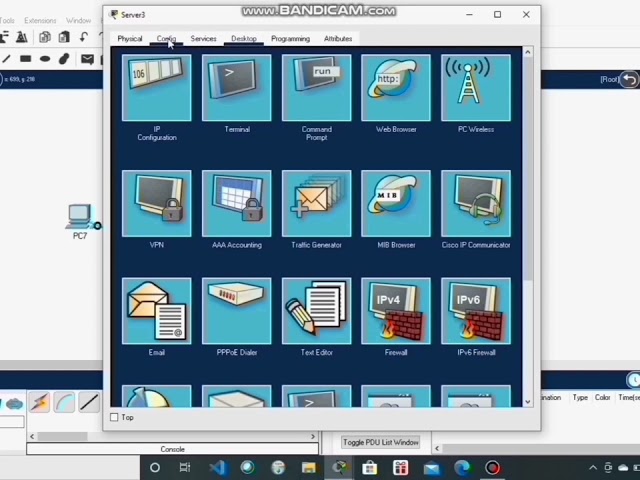Open the Web Browser app
Screen dimensions: 640x480
(x=396, y=89)
